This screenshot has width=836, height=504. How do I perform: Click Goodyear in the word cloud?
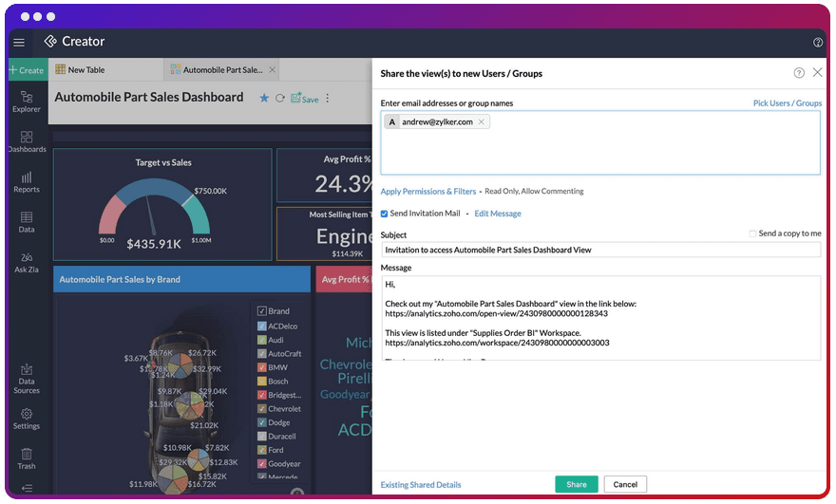click(x=345, y=395)
